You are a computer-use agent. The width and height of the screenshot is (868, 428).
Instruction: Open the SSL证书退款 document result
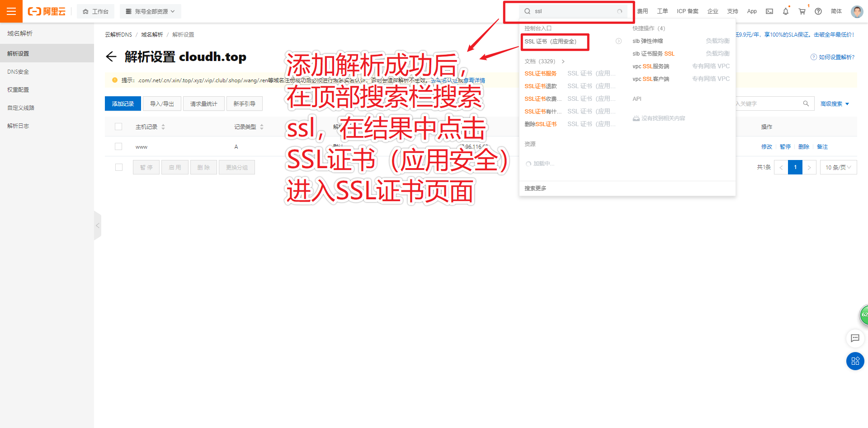[541, 86]
